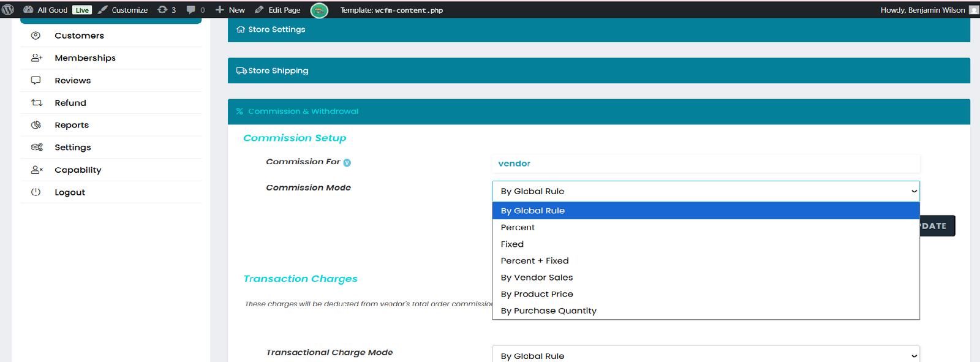Click the Logout power icon
The image size is (980, 362).
36,192
